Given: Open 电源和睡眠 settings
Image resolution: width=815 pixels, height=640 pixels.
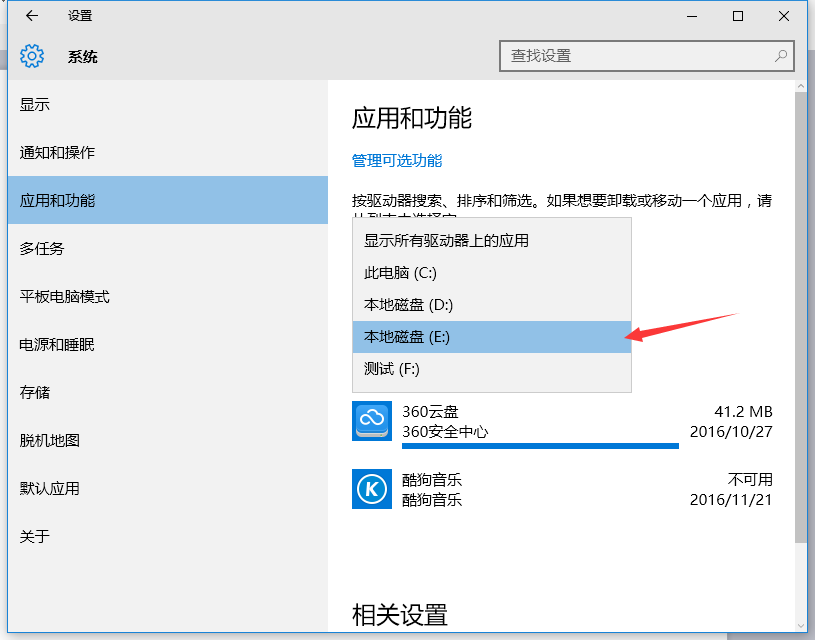Looking at the screenshot, I should tap(167, 344).
